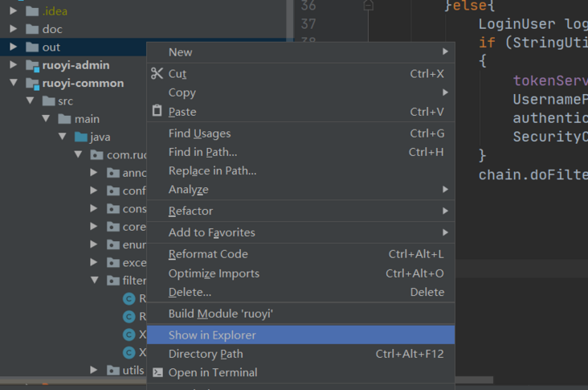Screen dimensions: 588x390
Task: Select Build Module 'ruoyi'
Action: (221, 314)
